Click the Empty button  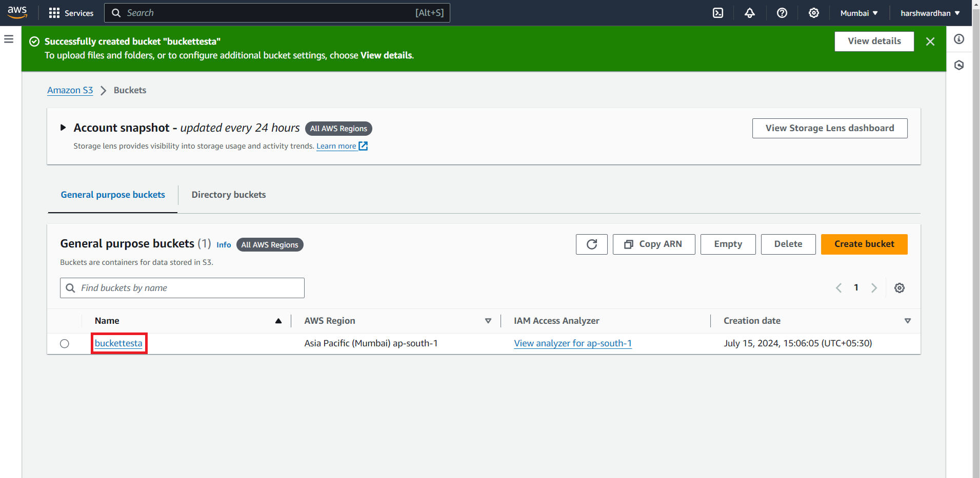[x=728, y=244]
